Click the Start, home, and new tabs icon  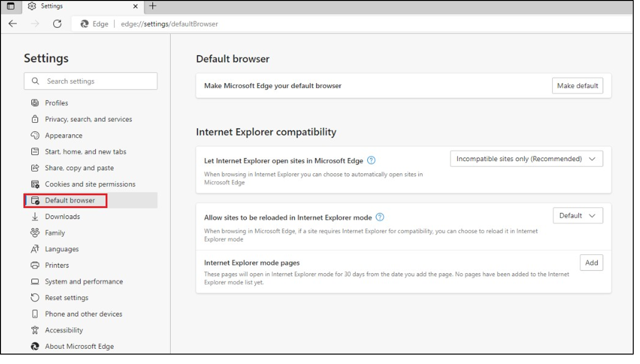(35, 152)
